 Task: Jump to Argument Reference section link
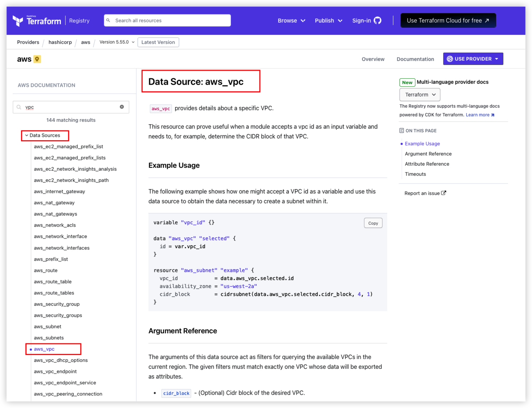(428, 154)
